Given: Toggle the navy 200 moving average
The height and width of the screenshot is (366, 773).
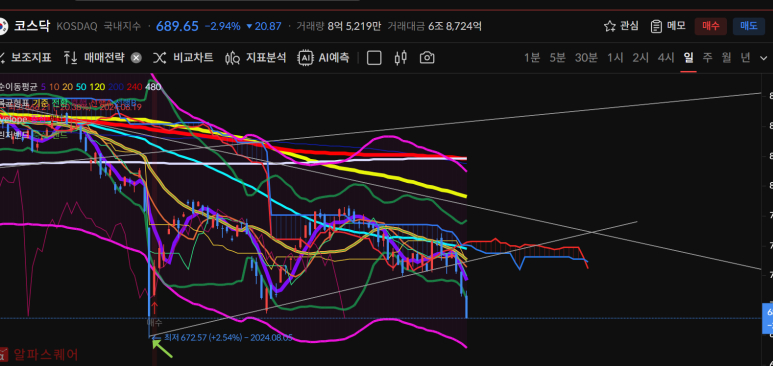Looking at the screenshot, I should point(116,87).
